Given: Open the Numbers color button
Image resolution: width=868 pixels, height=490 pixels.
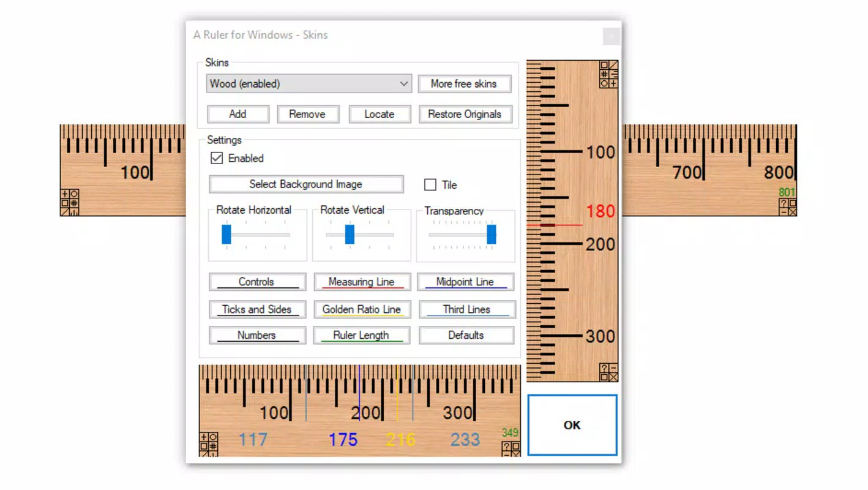Looking at the screenshot, I should pos(257,335).
